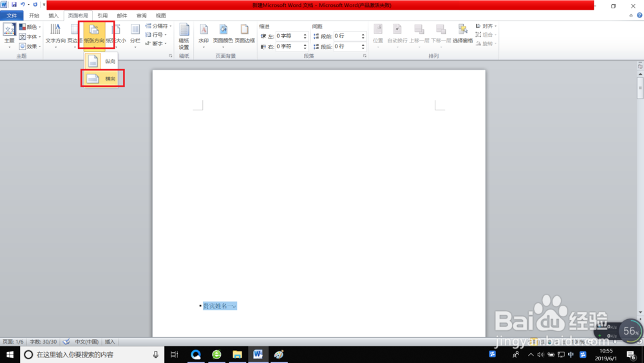Click the 自动换行 wrap text button
Image resolution: width=644 pixels, height=363 pixels.
[397, 35]
